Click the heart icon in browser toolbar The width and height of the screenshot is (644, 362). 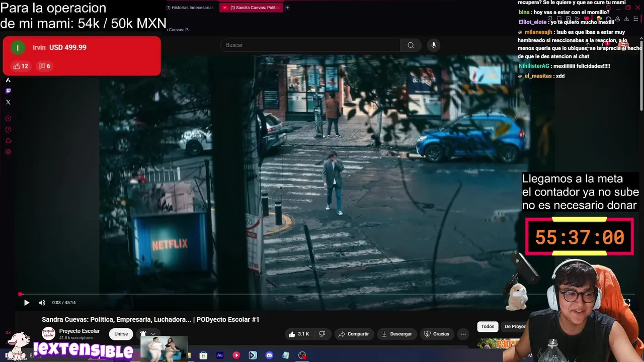(x=587, y=19)
